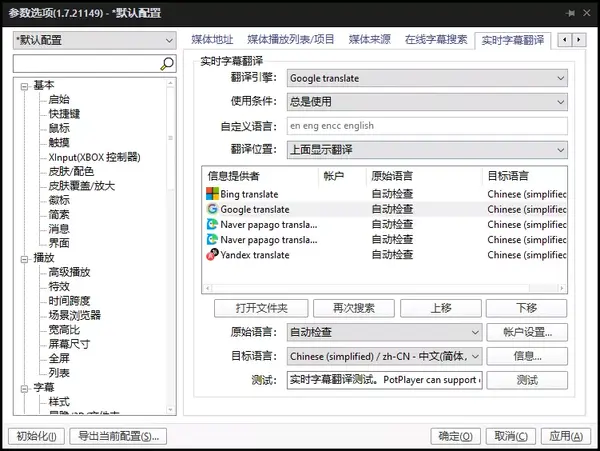Click the Yandex translate icon
600x451 pixels.
click(x=212, y=254)
